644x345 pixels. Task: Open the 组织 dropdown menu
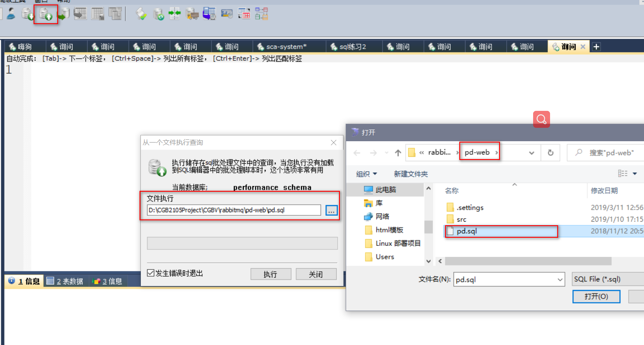(366, 174)
